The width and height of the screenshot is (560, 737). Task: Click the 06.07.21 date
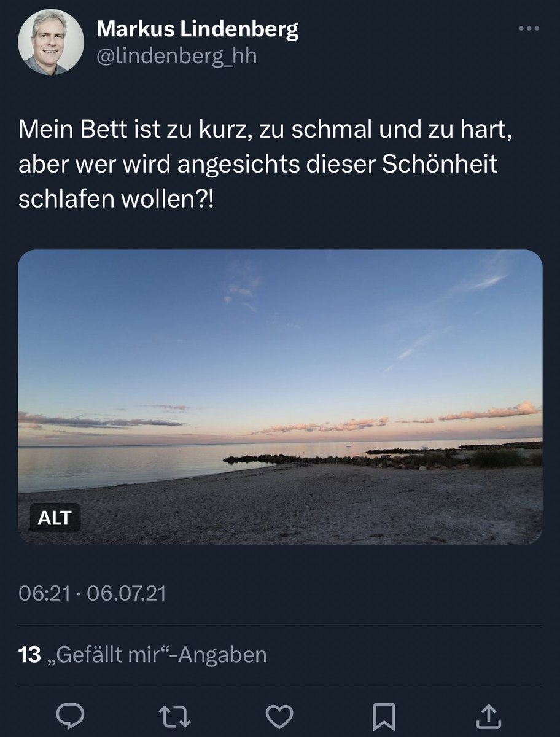pyautogui.click(x=126, y=594)
